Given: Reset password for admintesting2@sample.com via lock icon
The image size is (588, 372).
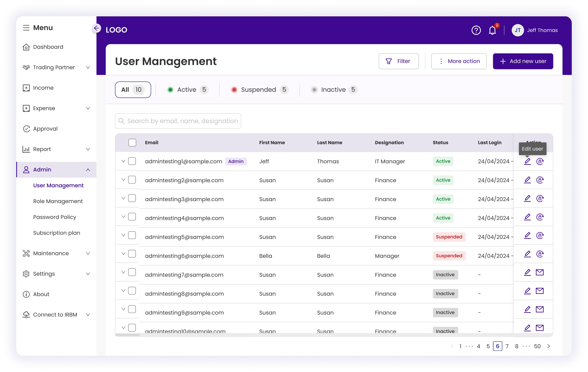Looking at the screenshot, I should 540,180.
